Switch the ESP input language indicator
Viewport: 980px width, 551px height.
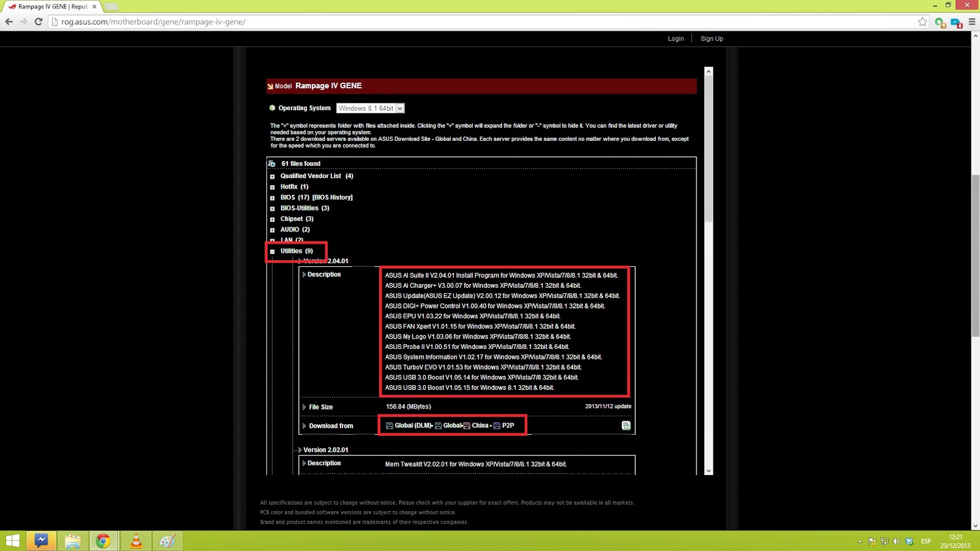point(926,541)
